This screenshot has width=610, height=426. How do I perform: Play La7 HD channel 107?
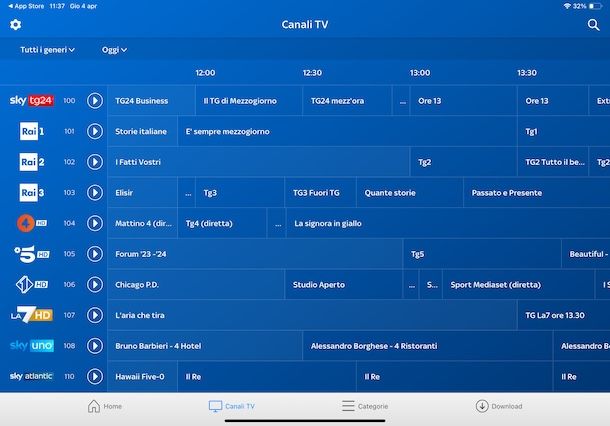click(95, 315)
